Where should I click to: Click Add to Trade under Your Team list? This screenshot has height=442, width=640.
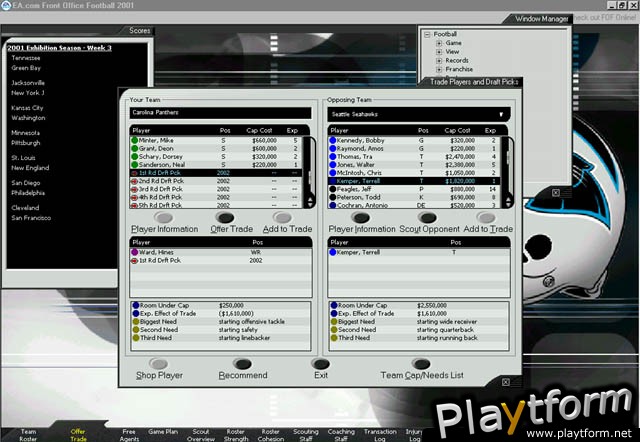pos(282,218)
